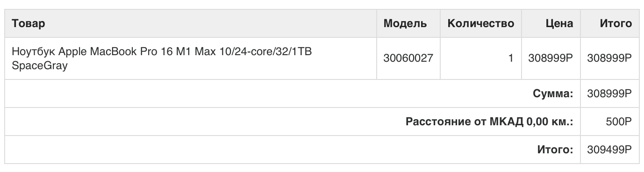The image size is (644, 172).
Task: Click the bold Итого label in last row
Action: 555,150
